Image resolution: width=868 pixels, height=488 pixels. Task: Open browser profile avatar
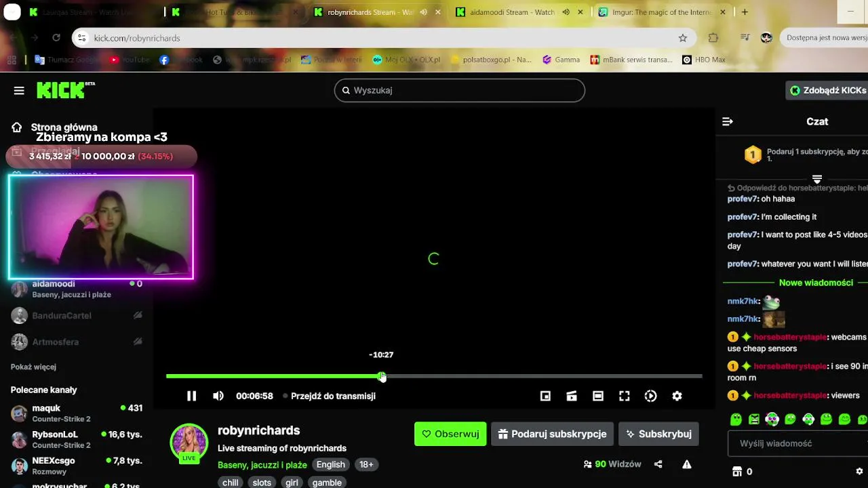pos(766,38)
